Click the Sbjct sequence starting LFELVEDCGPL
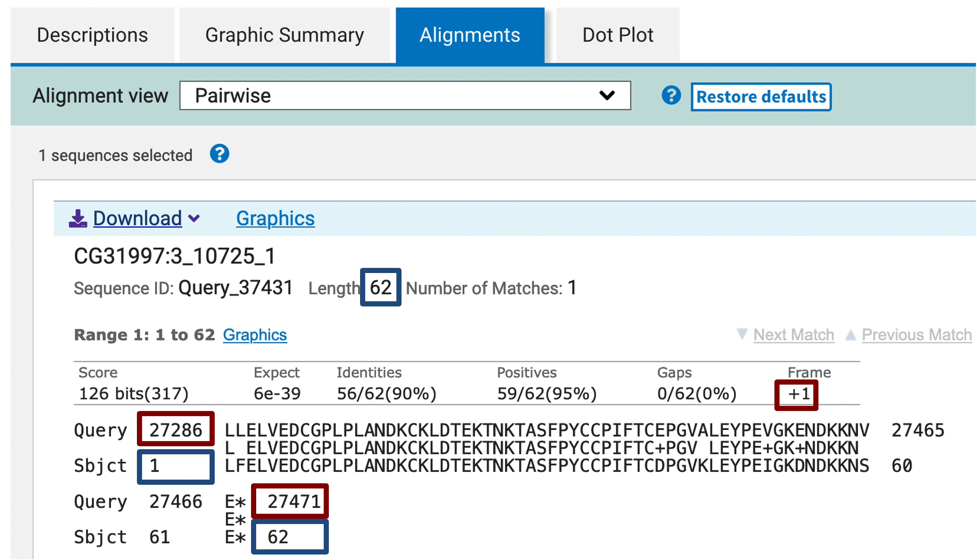Image resolution: width=977 pixels, height=560 pixels. [546, 466]
